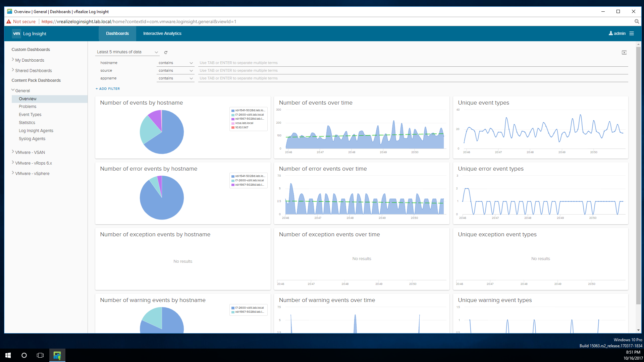Click source filter terms input field
The height and width of the screenshot is (362, 644).
pos(413,71)
